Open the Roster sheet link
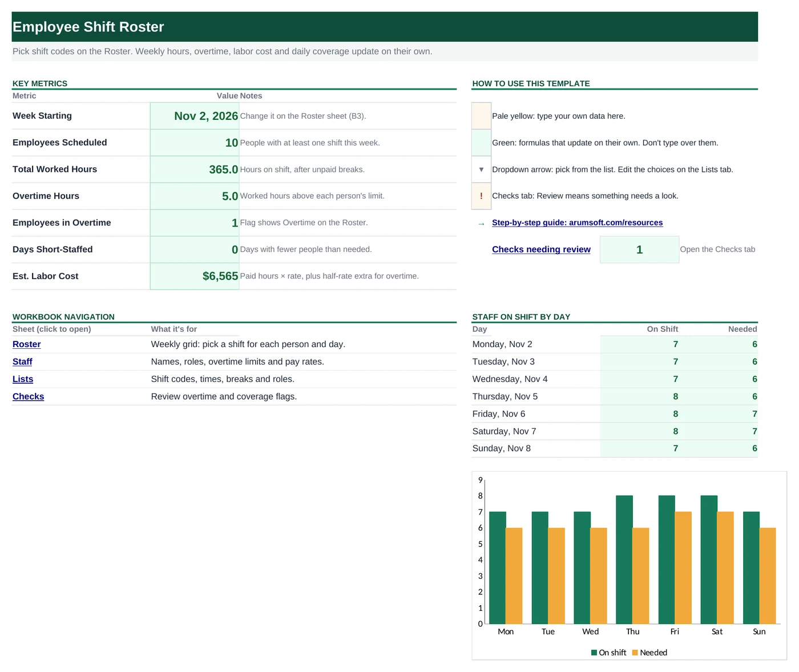 (x=27, y=344)
